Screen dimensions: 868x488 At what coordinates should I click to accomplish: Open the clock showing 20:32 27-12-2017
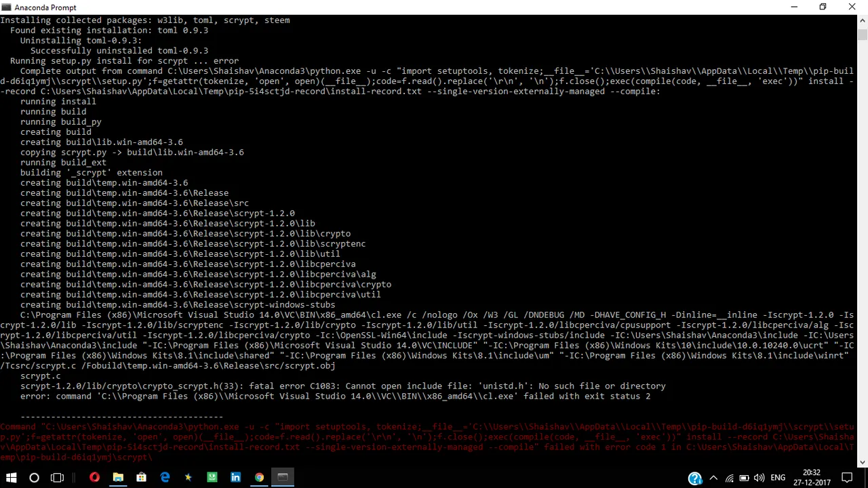(811, 478)
